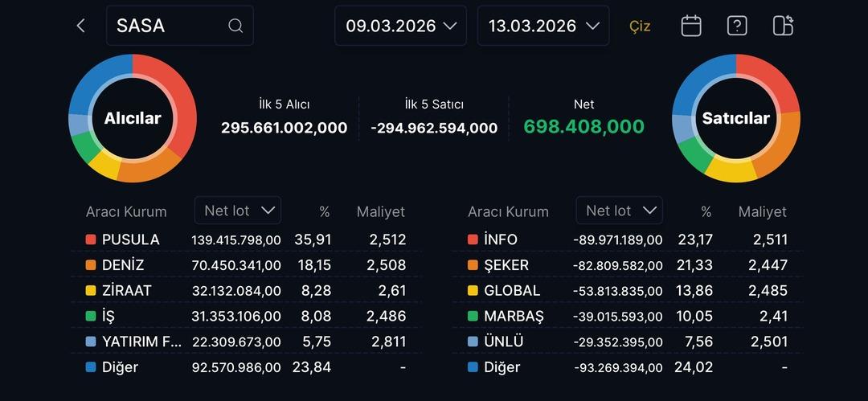Click the red PUSULA legend square

coord(91,239)
